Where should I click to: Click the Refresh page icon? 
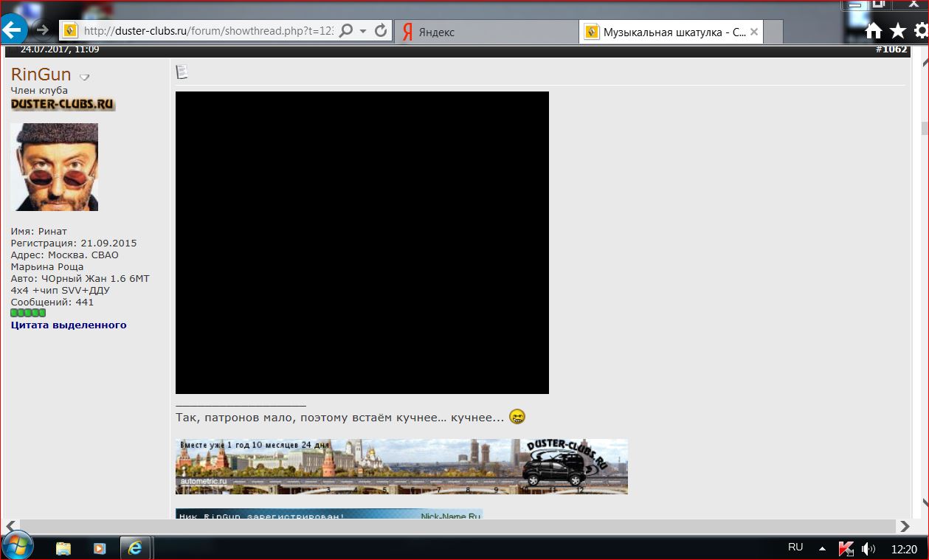click(x=381, y=31)
